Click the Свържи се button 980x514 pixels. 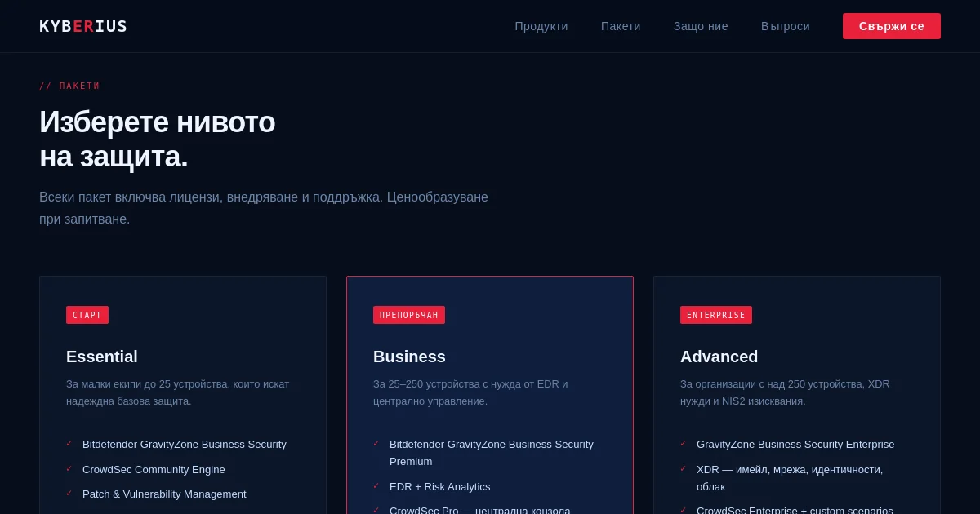[892, 26]
